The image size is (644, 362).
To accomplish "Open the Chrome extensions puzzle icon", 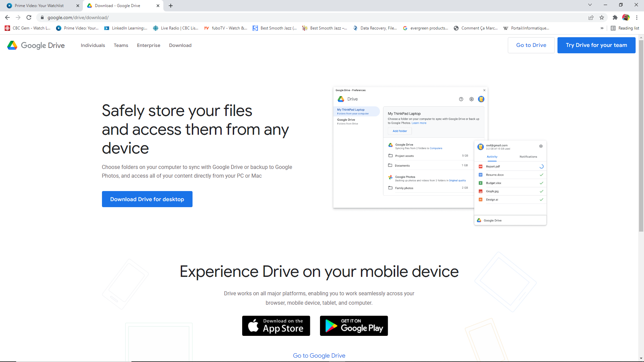I will tap(615, 17).
